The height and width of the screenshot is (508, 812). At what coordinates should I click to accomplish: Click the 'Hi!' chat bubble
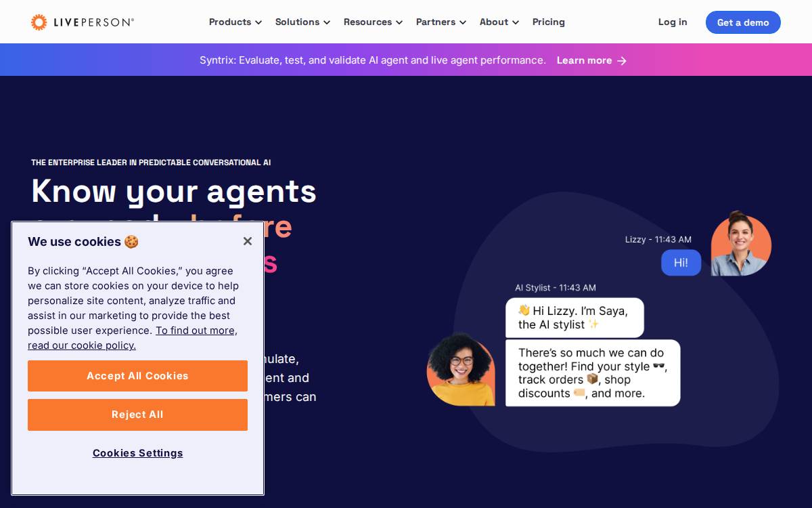click(681, 263)
